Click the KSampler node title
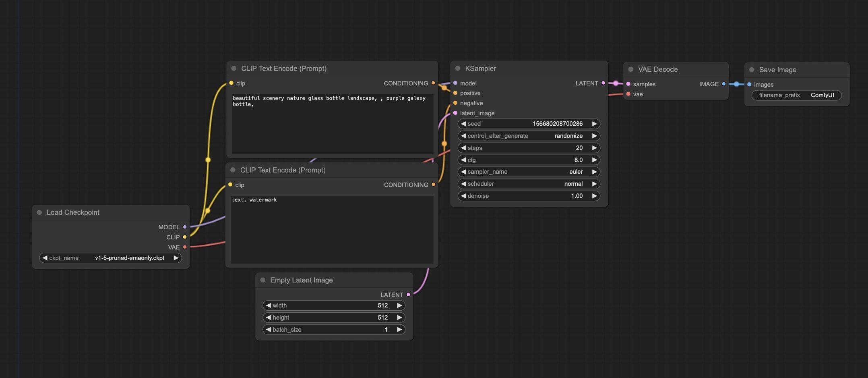This screenshot has width=868, height=378. [481, 69]
